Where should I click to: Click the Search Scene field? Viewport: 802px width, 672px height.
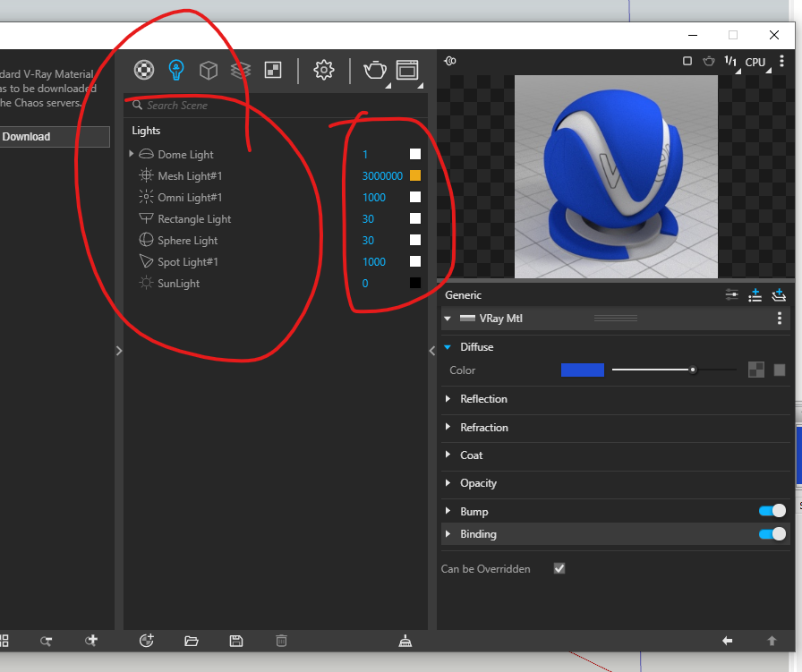pos(277,106)
